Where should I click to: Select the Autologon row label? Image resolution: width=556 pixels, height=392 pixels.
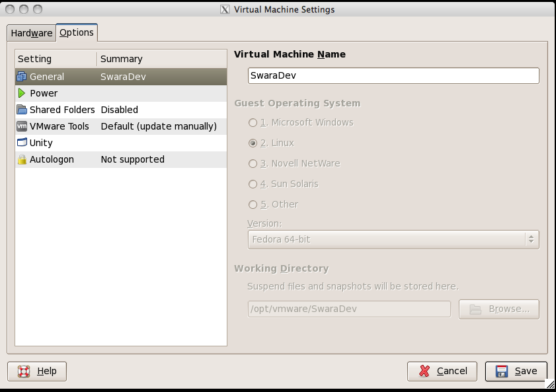coord(52,159)
